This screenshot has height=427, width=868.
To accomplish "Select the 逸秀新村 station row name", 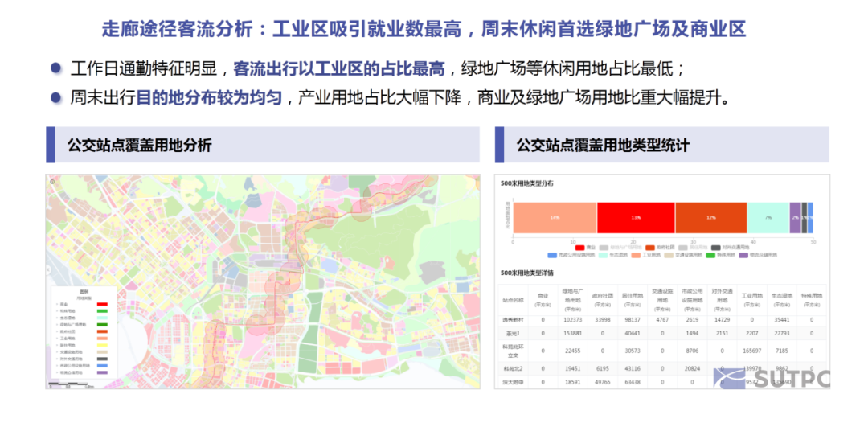I will point(513,320).
